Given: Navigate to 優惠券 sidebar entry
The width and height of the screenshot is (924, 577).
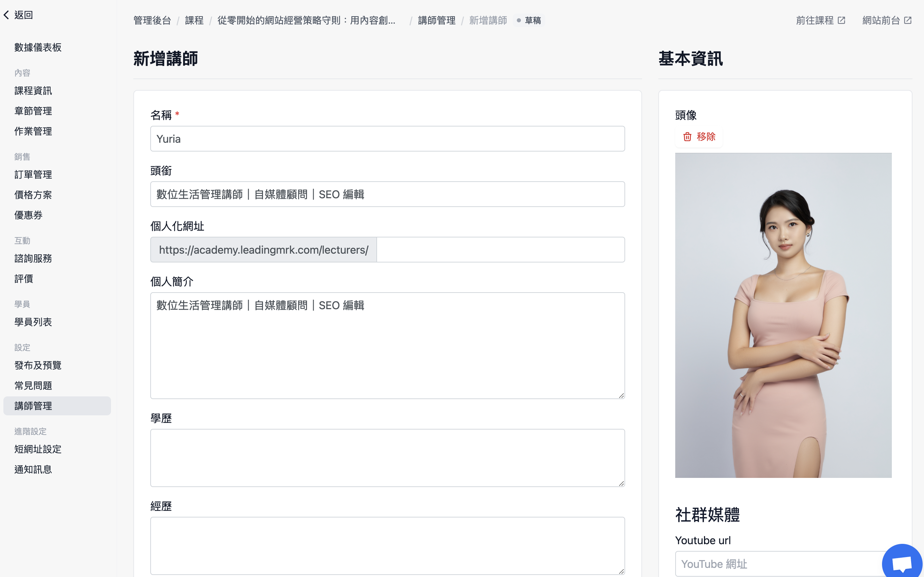Looking at the screenshot, I should tap(28, 215).
